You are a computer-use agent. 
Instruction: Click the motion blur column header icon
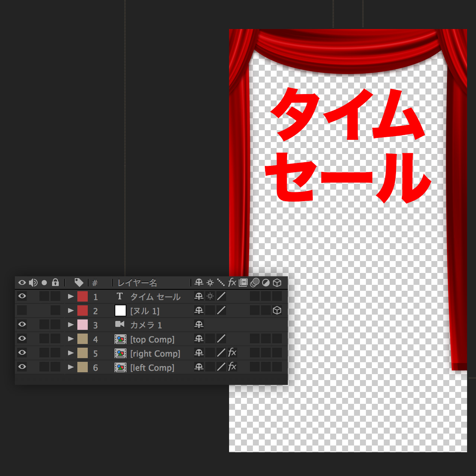[255, 283]
